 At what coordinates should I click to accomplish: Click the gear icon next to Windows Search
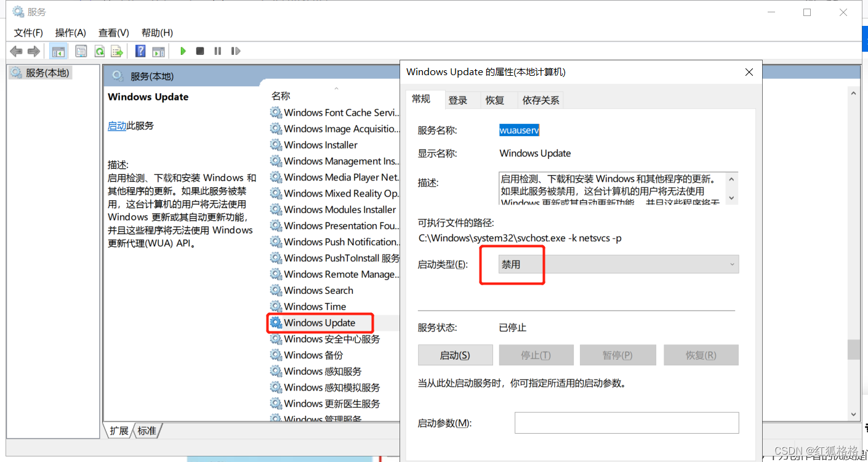276,290
